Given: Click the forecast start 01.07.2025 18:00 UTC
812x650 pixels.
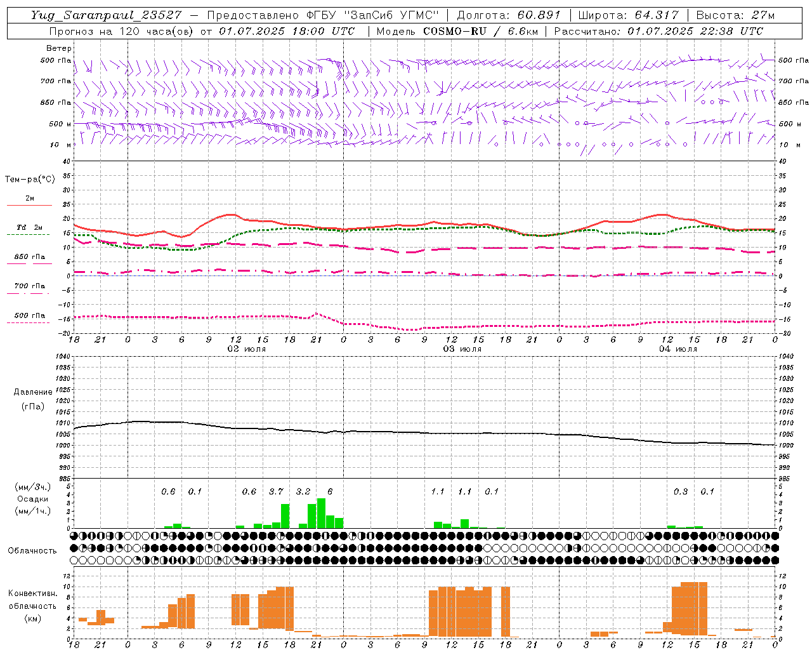Looking at the screenshot, I should pos(287,31).
